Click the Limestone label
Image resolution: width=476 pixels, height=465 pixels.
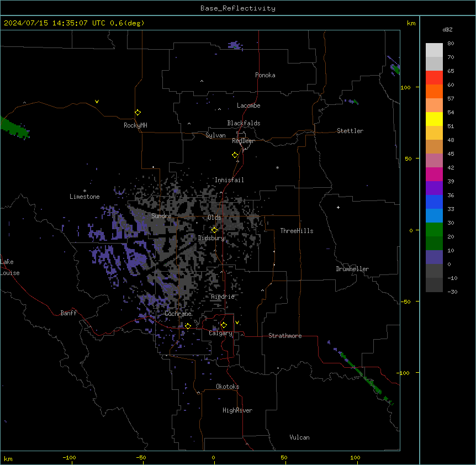84,197
